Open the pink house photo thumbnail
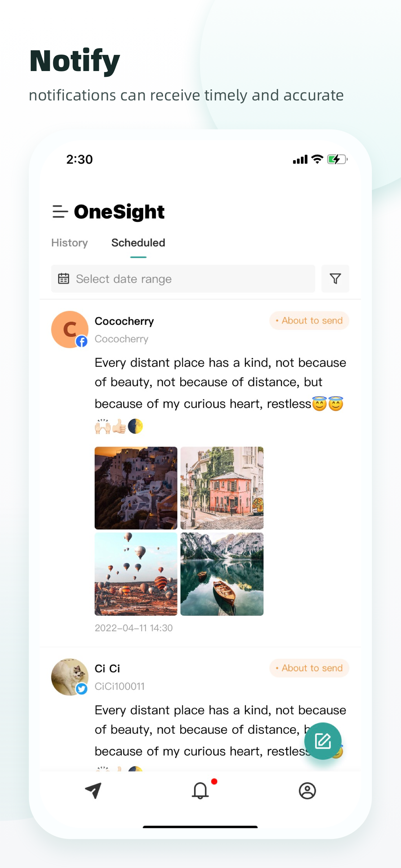The height and width of the screenshot is (868, 401). click(222, 488)
